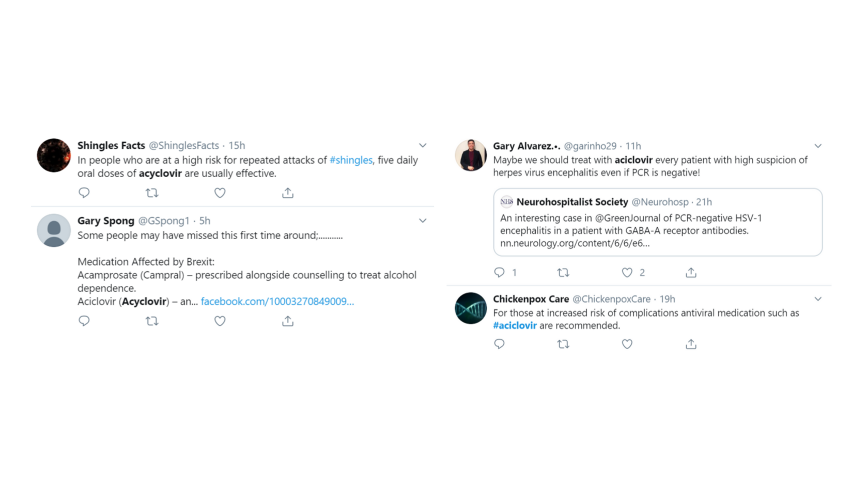Open the #aciclovir hashtag
This screenshot has height=488, width=868.
pyautogui.click(x=515, y=325)
